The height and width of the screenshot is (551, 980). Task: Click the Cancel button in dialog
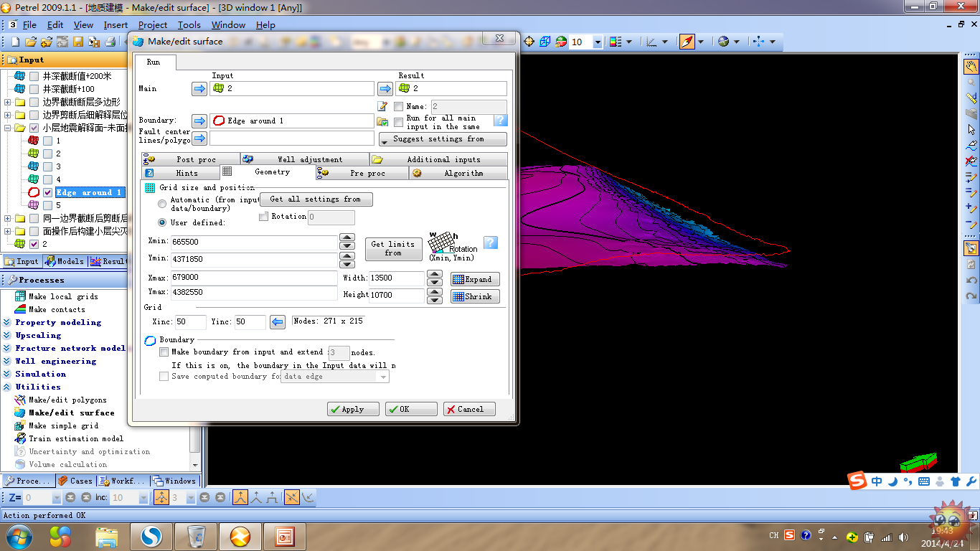click(469, 409)
